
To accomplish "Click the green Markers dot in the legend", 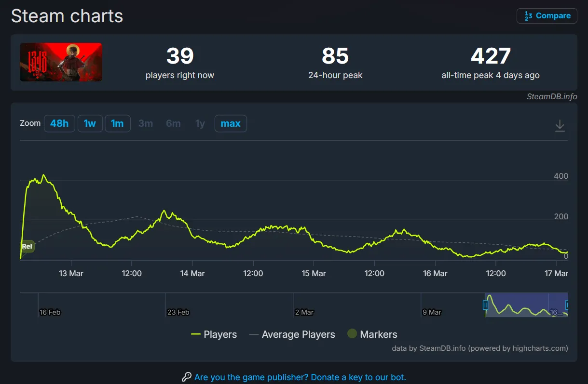I will (x=352, y=333).
